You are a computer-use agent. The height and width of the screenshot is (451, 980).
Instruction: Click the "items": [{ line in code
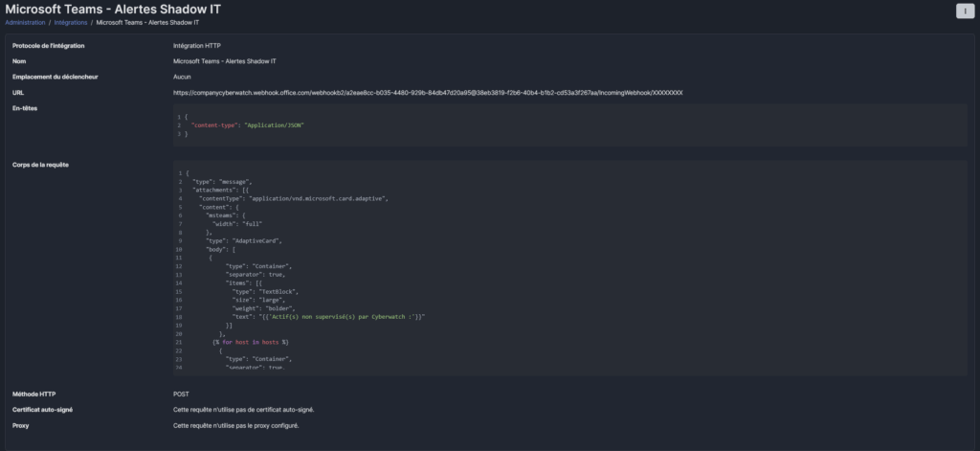click(x=244, y=282)
